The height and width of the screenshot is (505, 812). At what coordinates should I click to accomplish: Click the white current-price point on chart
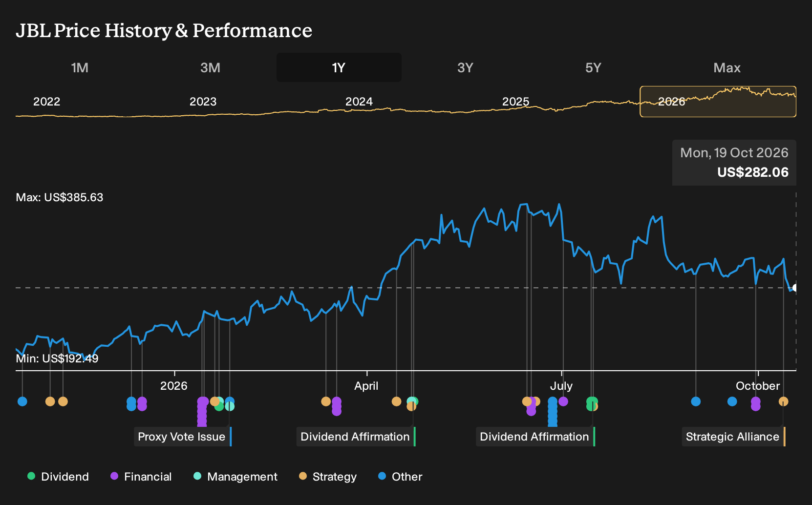pyautogui.click(x=795, y=288)
